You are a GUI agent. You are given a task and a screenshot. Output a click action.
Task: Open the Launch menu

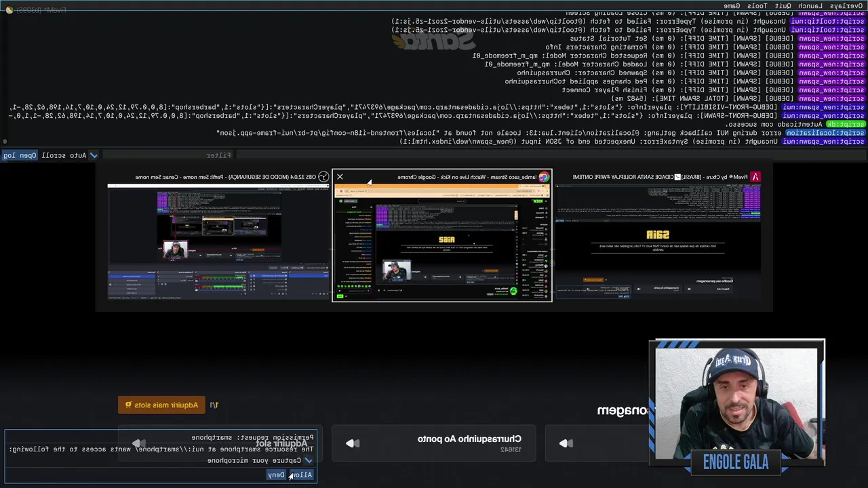pos(811,5)
